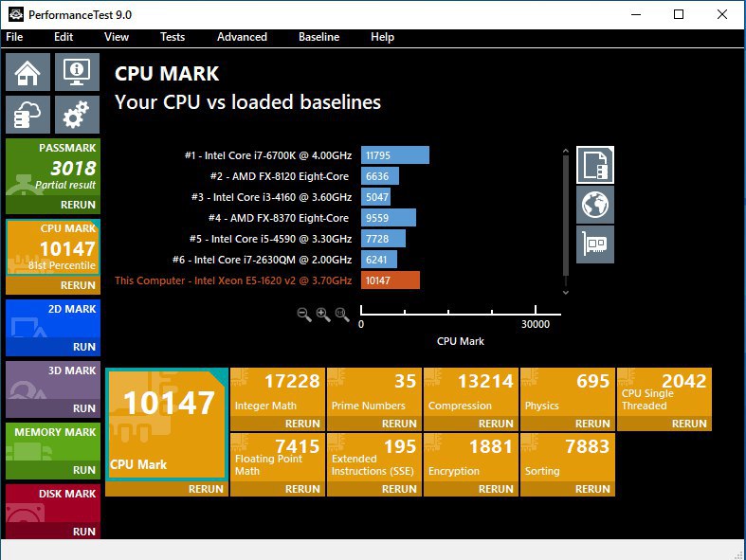The height and width of the screenshot is (560, 746).
Task: Rerun the Integer Math test
Action: pos(278,424)
